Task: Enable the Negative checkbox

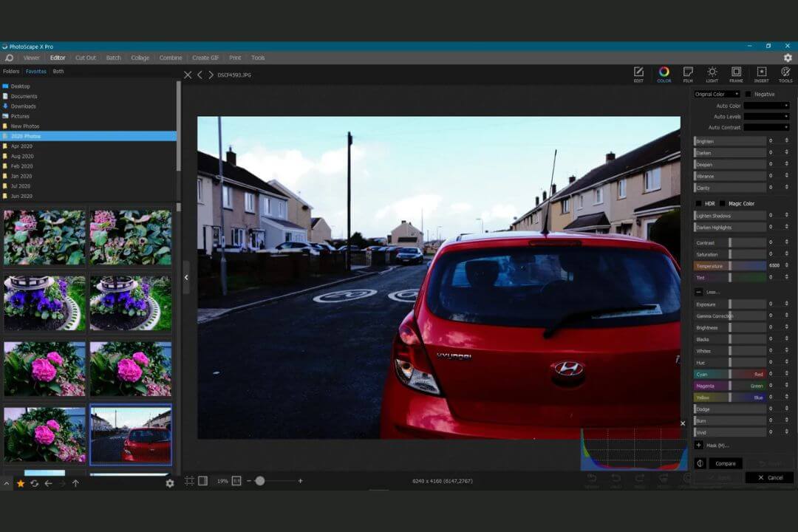Action: [748, 94]
